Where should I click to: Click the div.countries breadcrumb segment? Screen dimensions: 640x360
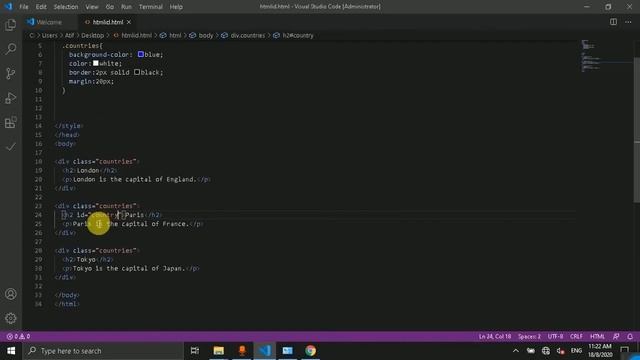tap(247, 36)
